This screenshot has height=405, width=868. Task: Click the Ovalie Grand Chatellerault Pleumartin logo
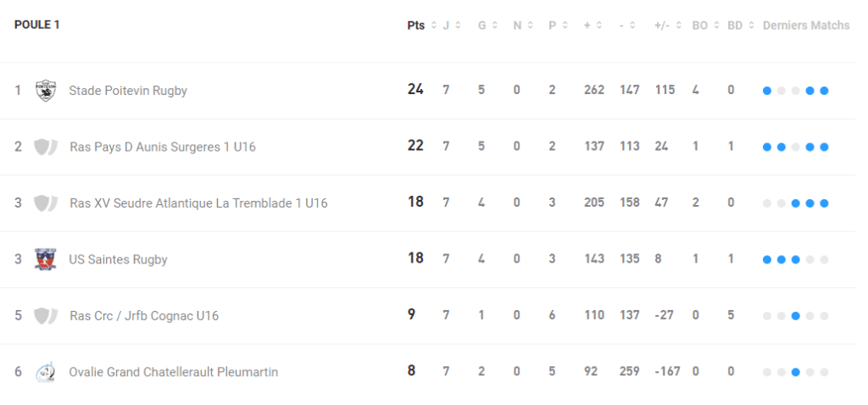coord(46,372)
